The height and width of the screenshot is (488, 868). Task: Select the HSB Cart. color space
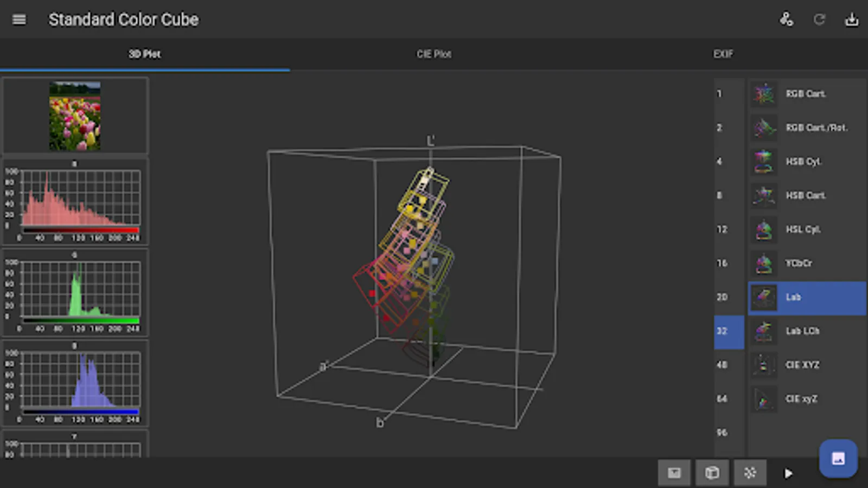click(807, 196)
